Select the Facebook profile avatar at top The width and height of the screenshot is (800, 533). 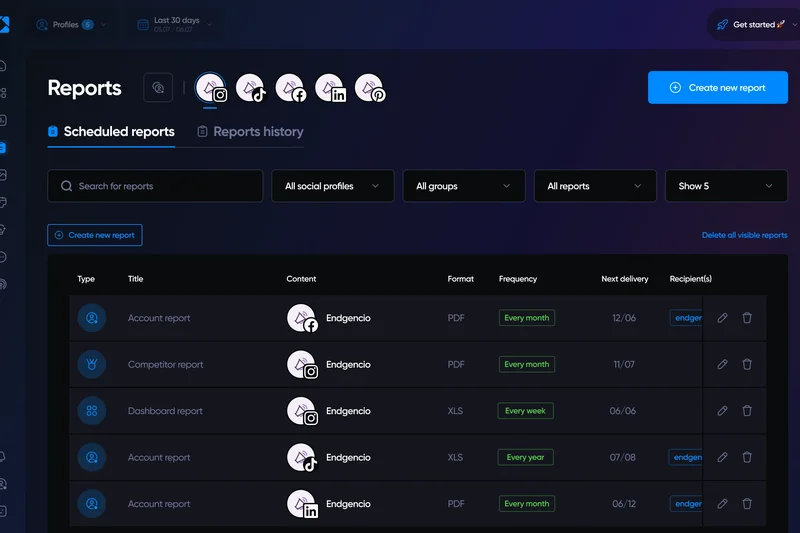coord(290,89)
